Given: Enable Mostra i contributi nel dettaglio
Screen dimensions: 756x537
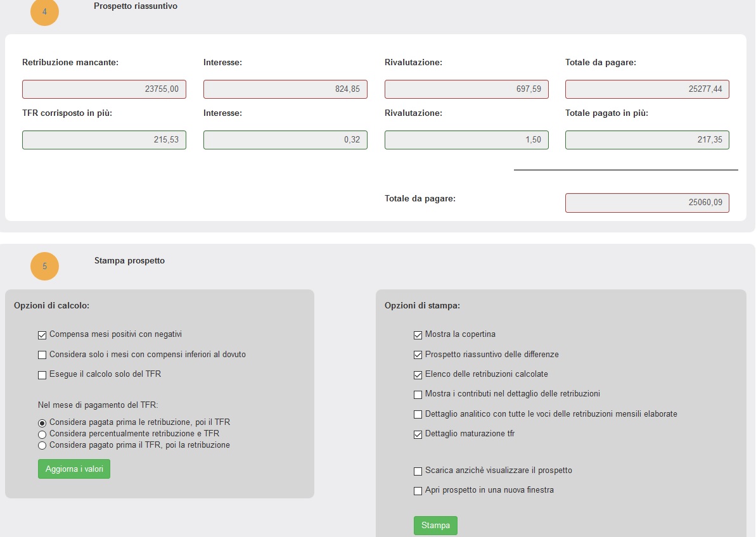Looking at the screenshot, I should [x=418, y=395].
